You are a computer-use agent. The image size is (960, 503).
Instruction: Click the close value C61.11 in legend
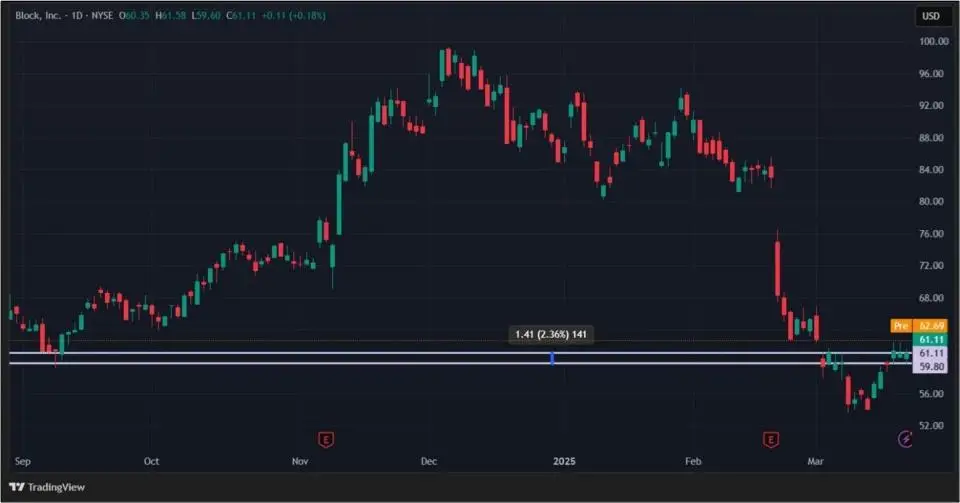(240, 16)
